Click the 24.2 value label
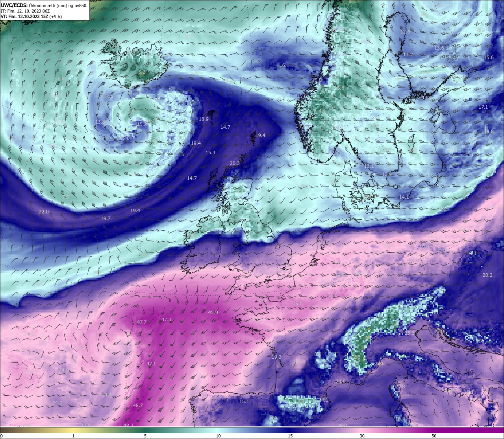This screenshot has height=439, width=504. 57,402
